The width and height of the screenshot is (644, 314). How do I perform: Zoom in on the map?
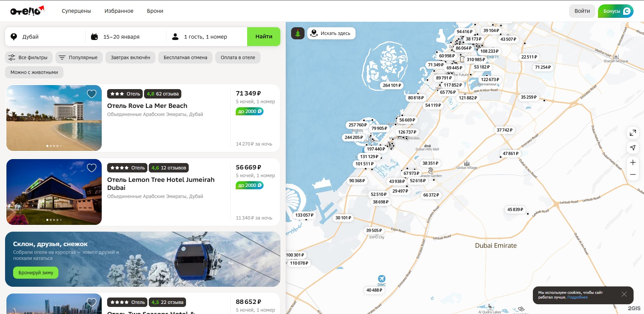tap(633, 162)
